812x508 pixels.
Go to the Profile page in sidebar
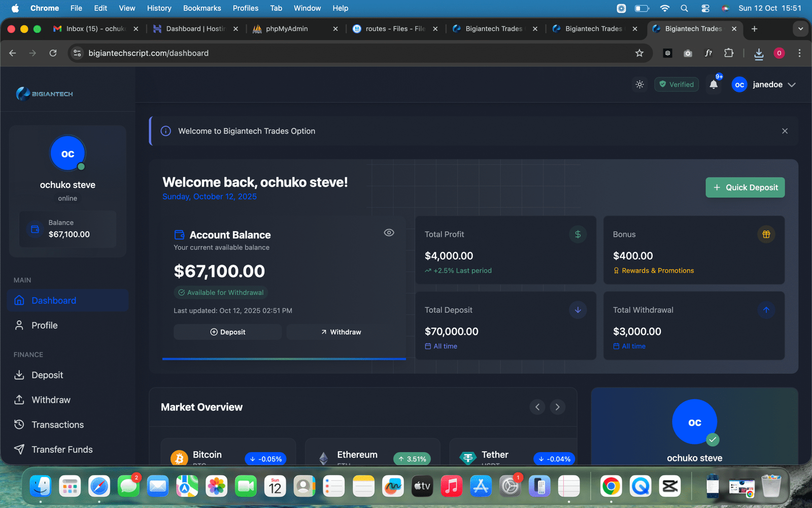coord(44,326)
